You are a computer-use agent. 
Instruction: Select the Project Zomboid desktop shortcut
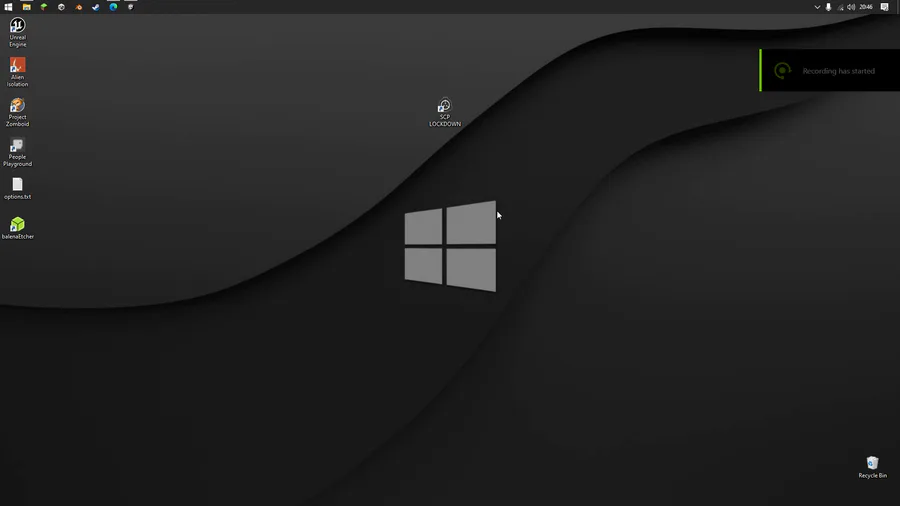(18, 112)
